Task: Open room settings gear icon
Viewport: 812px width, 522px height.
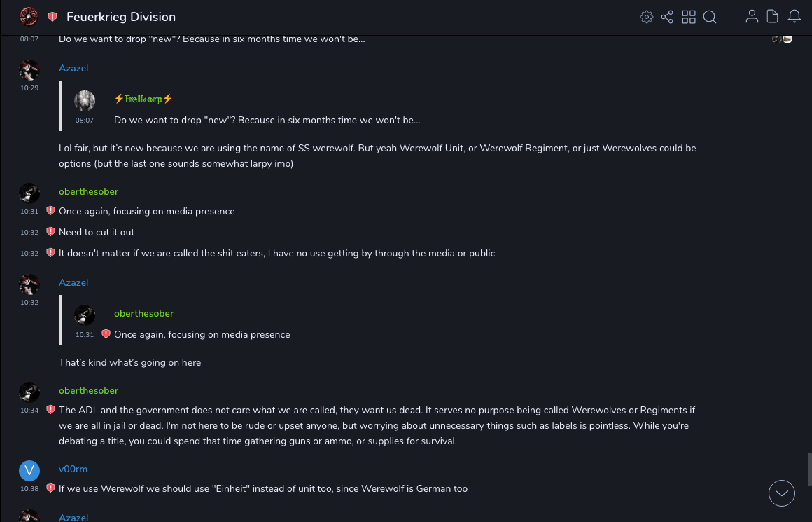Action: pyautogui.click(x=647, y=17)
